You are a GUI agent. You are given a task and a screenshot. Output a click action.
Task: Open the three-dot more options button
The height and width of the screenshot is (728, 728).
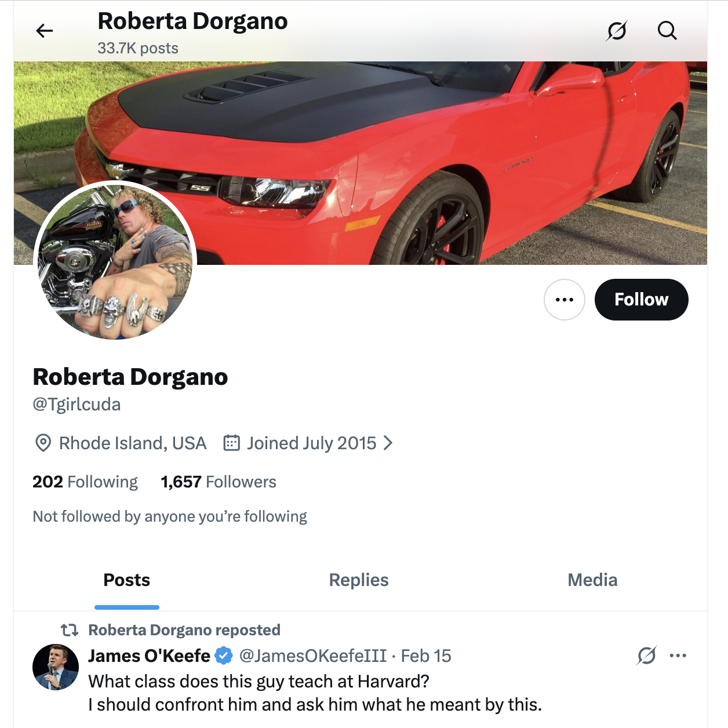click(x=564, y=300)
